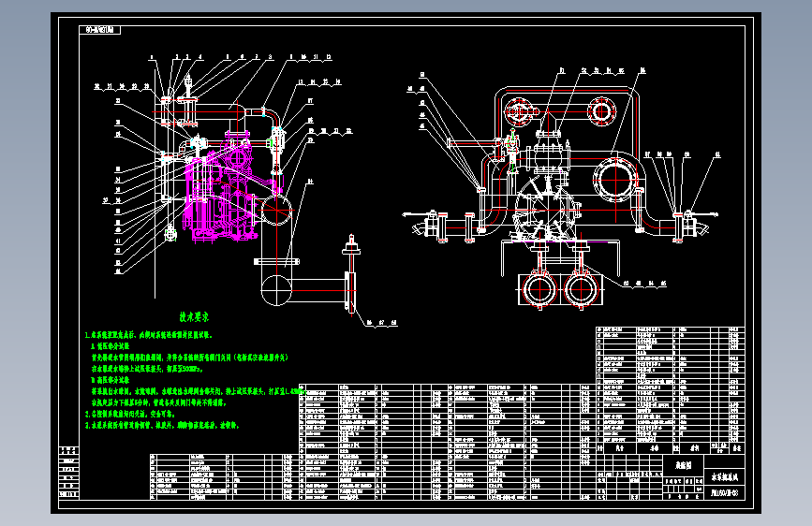Viewport: 812px width, 526px height.
Task: Select the left red-ringed outlet at bottom of right view
Action: (539, 289)
